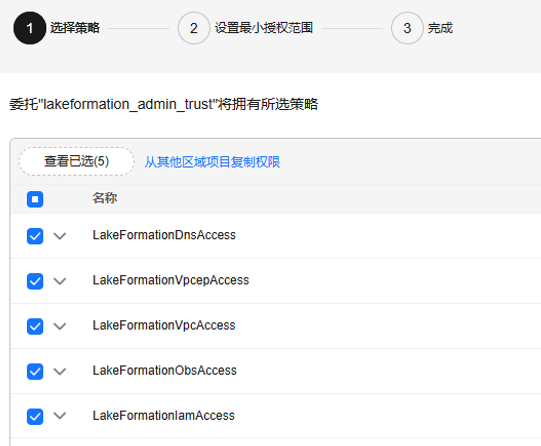Image resolution: width=541 pixels, height=446 pixels.
Task: Click the step 1 circle icon
Action: [30, 28]
